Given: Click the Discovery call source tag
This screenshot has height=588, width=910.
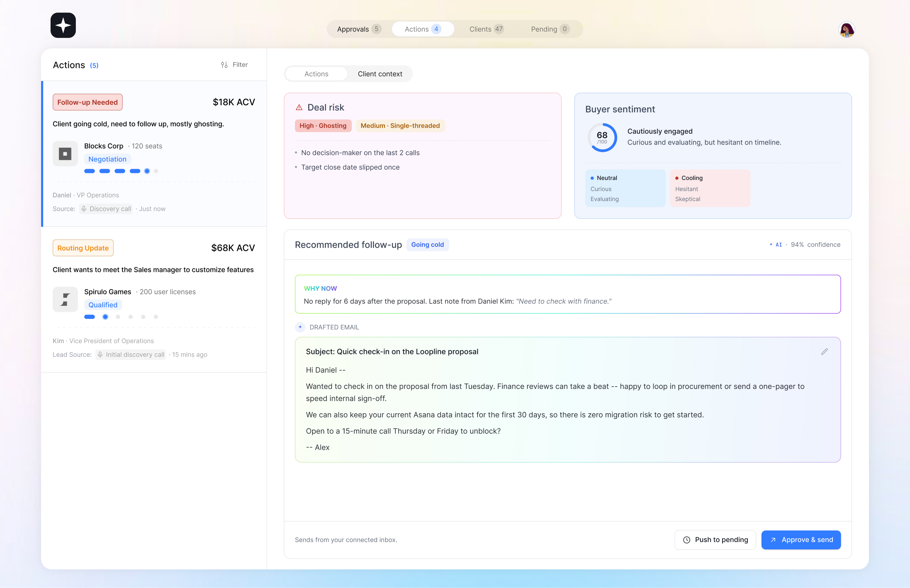Looking at the screenshot, I should (x=106, y=209).
